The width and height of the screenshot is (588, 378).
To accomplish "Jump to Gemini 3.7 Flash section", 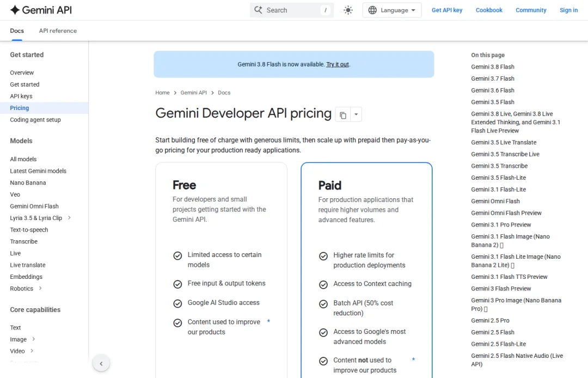I will (493, 79).
